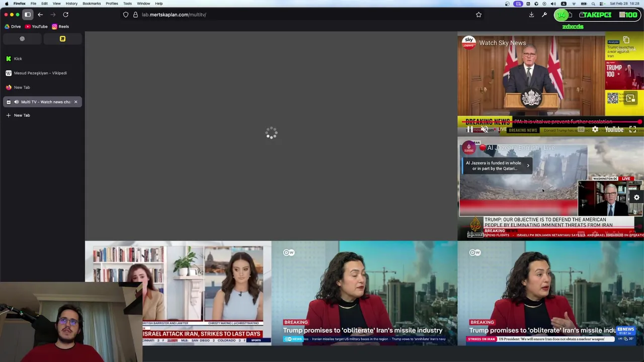Open macOS Control Center in menu bar
Viewport: 644px width, 362px height.
[x=601, y=4]
